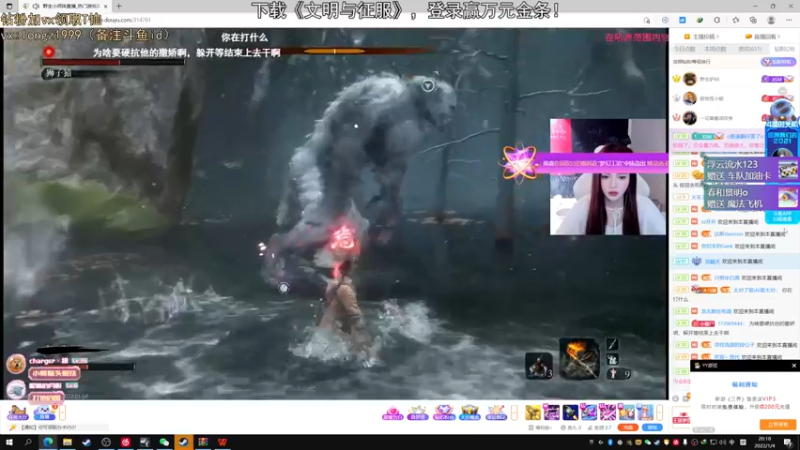Open Microsoft Edge in the taskbar
The height and width of the screenshot is (450, 800).
tap(48, 442)
